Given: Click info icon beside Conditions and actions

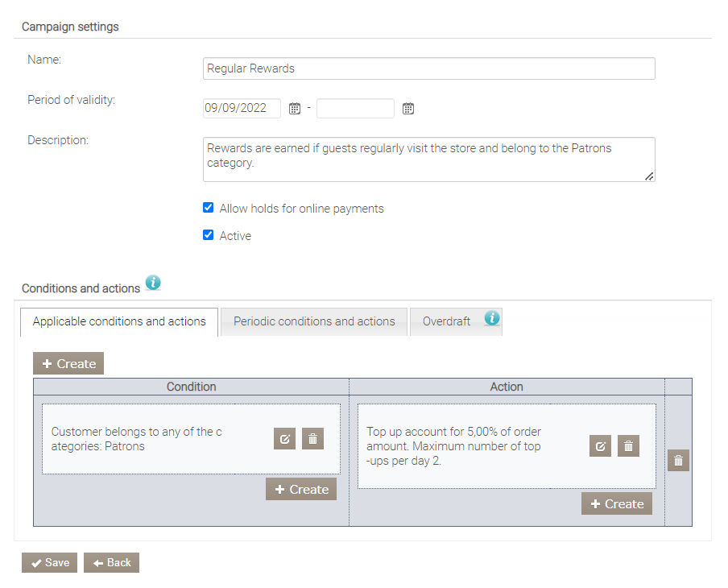Looking at the screenshot, I should click(x=153, y=284).
